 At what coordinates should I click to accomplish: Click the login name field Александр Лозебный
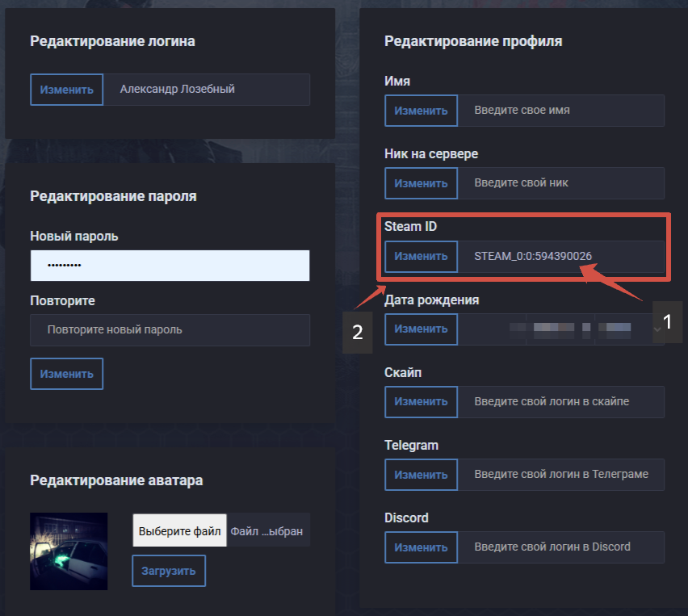click(207, 90)
